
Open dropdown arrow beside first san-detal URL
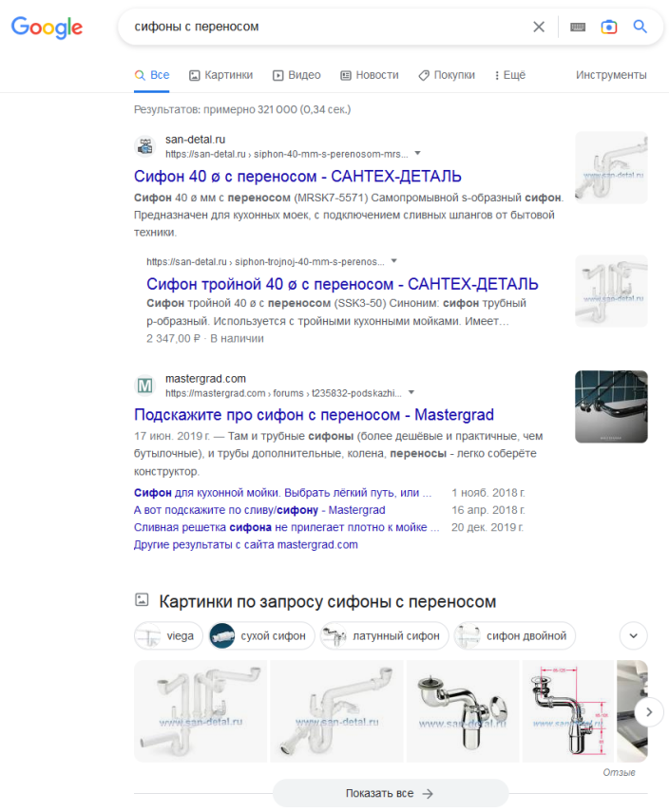417,153
